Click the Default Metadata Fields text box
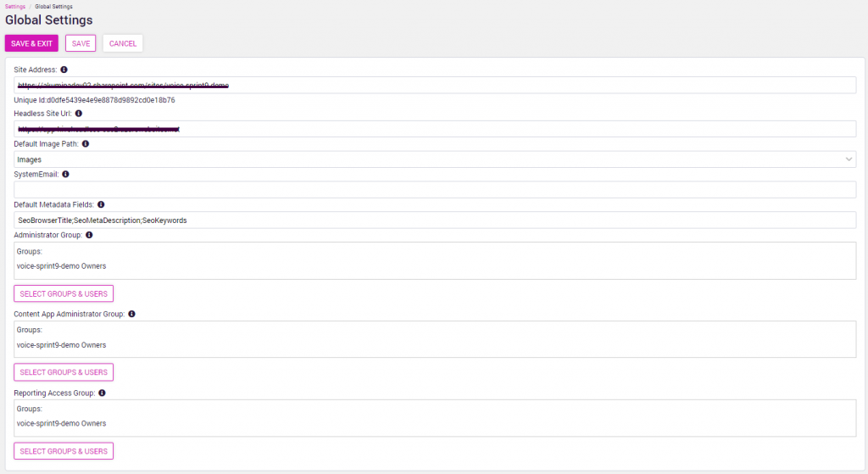The width and height of the screenshot is (868, 474). [435, 220]
